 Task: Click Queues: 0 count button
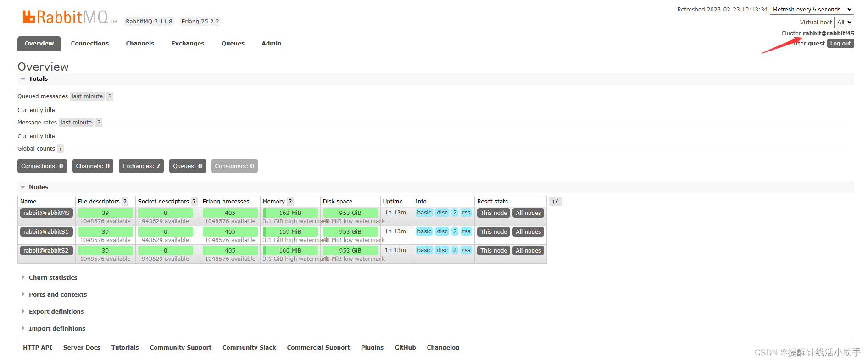[188, 166]
